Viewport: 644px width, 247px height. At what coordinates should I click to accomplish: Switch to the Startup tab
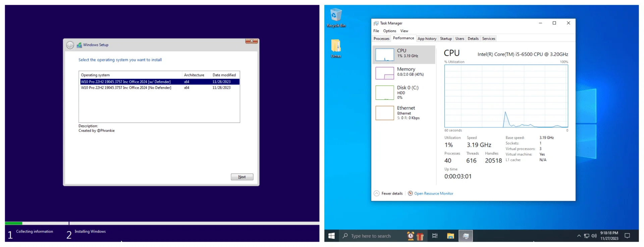[x=446, y=39]
